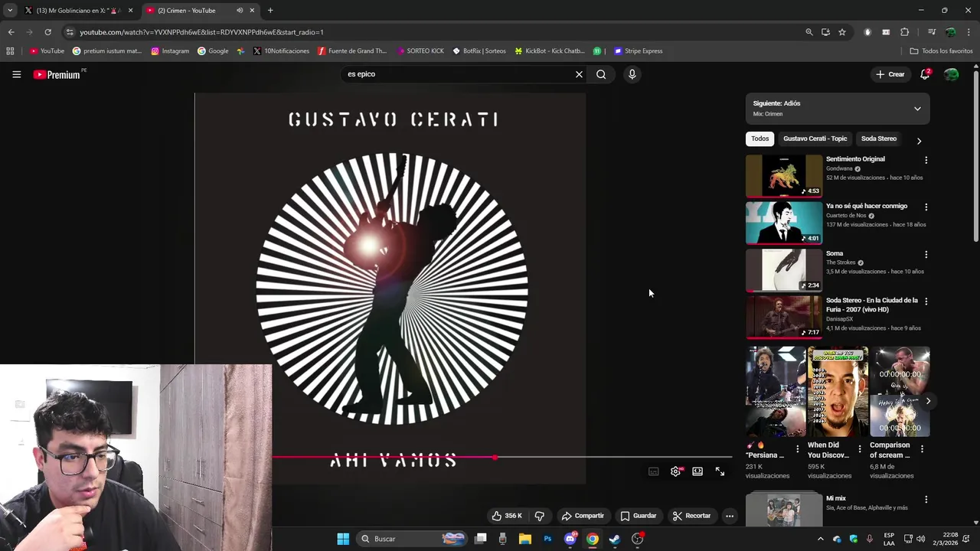Open options for the Comparison of scream short
Image resolution: width=980 pixels, height=551 pixels.
tap(922, 449)
